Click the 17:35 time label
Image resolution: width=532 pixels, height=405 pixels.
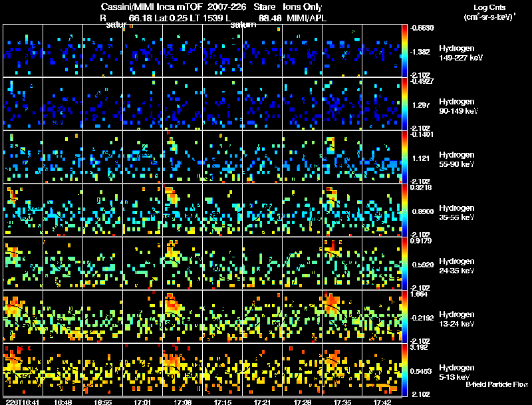tap(342, 402)
